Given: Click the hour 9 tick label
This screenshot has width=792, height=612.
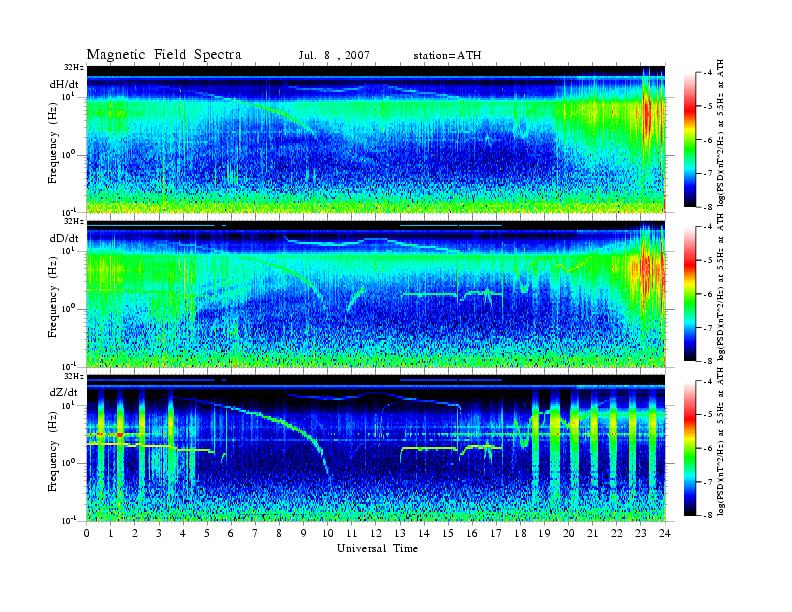Looking at the screenshot, I should (x=304, y=533).
